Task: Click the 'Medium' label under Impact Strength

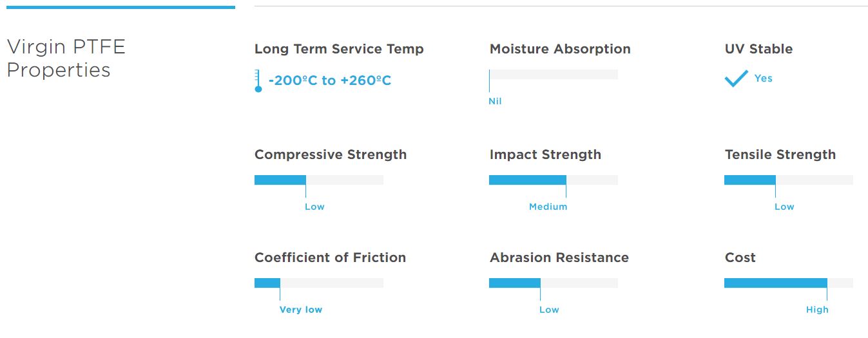Action: click(x=548, y=207)
